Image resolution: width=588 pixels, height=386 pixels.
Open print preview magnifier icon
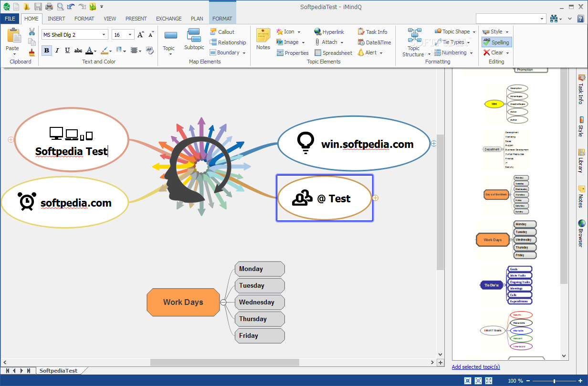coord(60,6)
